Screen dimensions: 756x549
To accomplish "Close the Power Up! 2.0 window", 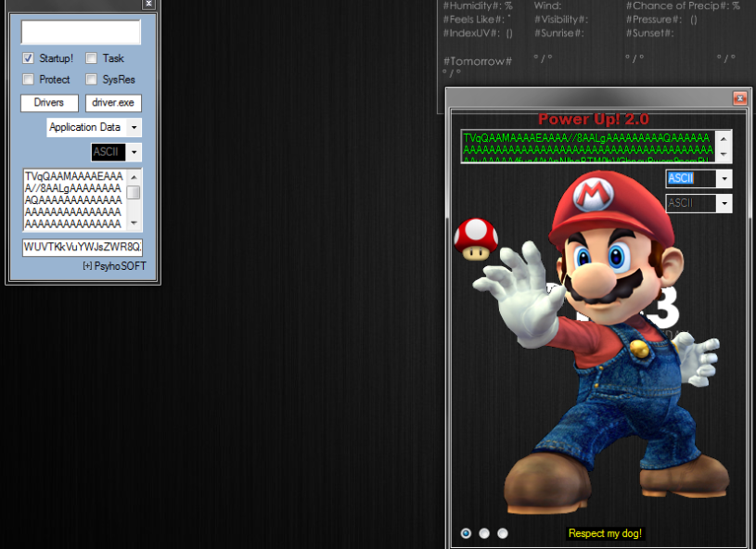I will click(739, 98).
